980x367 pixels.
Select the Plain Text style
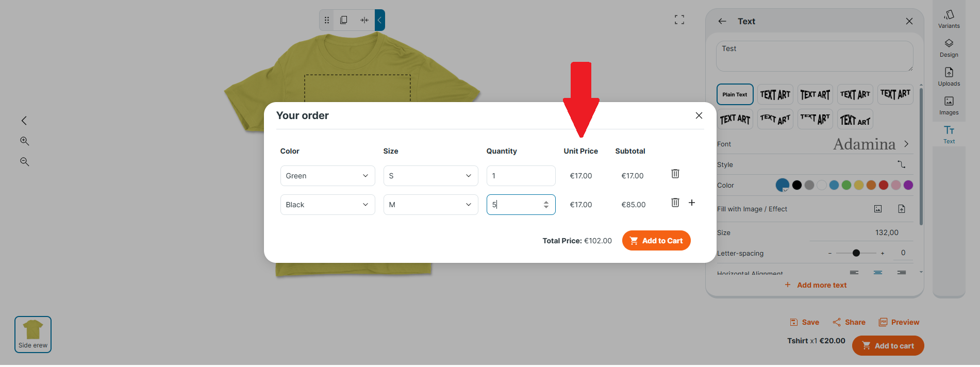tap(735, 94)
